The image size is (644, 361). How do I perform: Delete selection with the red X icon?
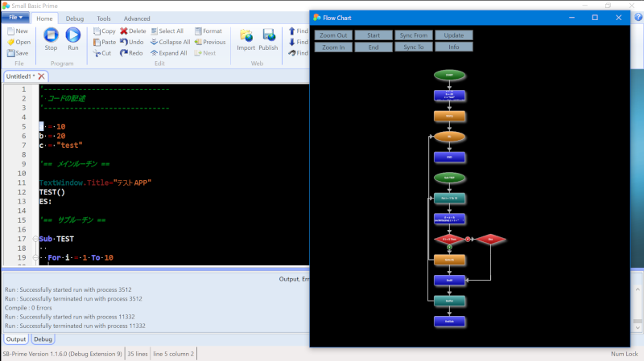coord(124,31)
